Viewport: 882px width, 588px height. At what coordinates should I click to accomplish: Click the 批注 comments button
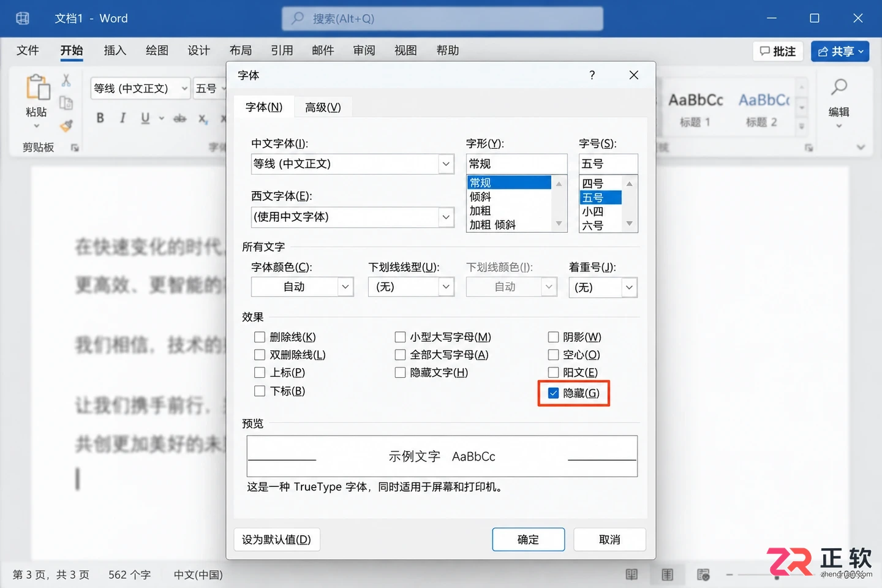(778, 51)
